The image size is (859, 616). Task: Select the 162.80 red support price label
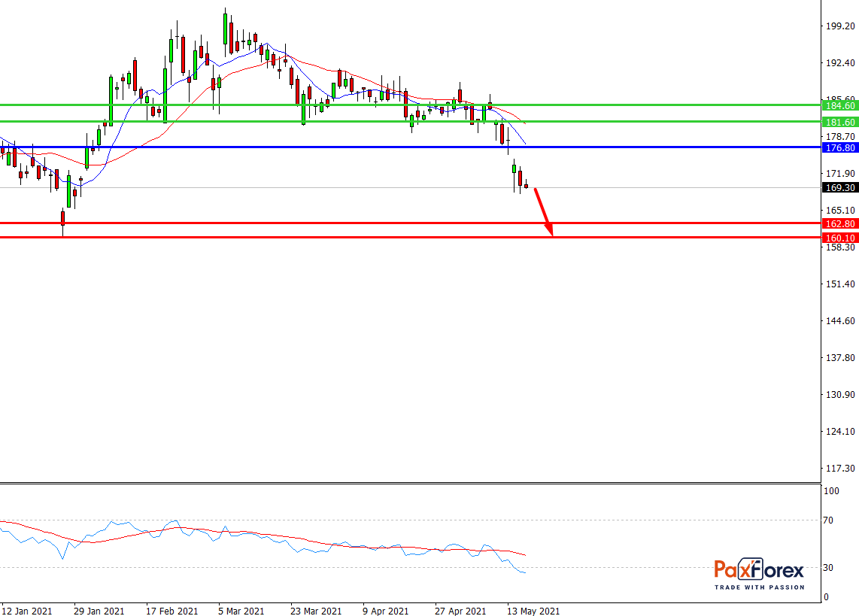pyautogui.click(x=840, y=223)
